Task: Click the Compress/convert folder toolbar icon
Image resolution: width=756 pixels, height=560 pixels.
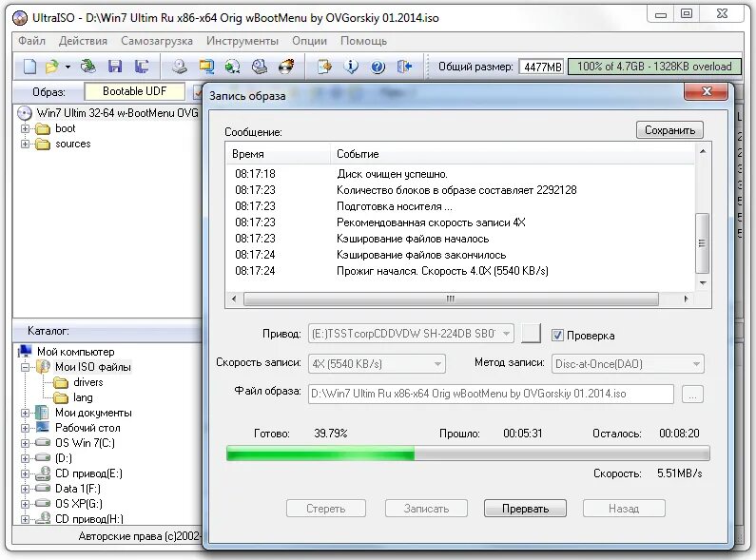Action: point(206,67)
